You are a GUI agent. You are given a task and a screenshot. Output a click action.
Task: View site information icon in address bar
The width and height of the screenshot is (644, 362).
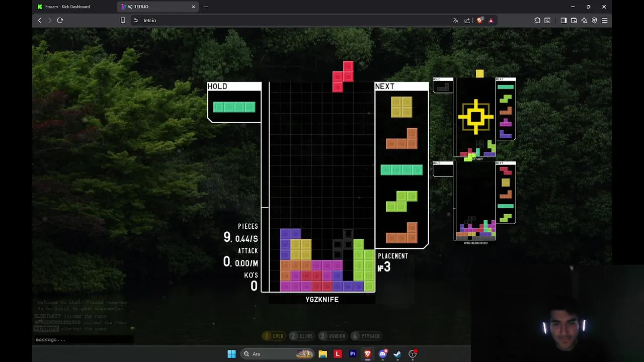click(136, 20)
